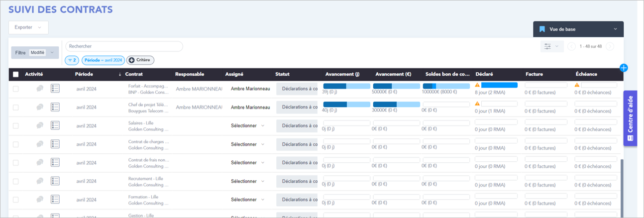Viewport: 644px width, 218px height.
Task: Click Déclarations à co status for Salaires - Lille
Action: [x=297, y=125]
